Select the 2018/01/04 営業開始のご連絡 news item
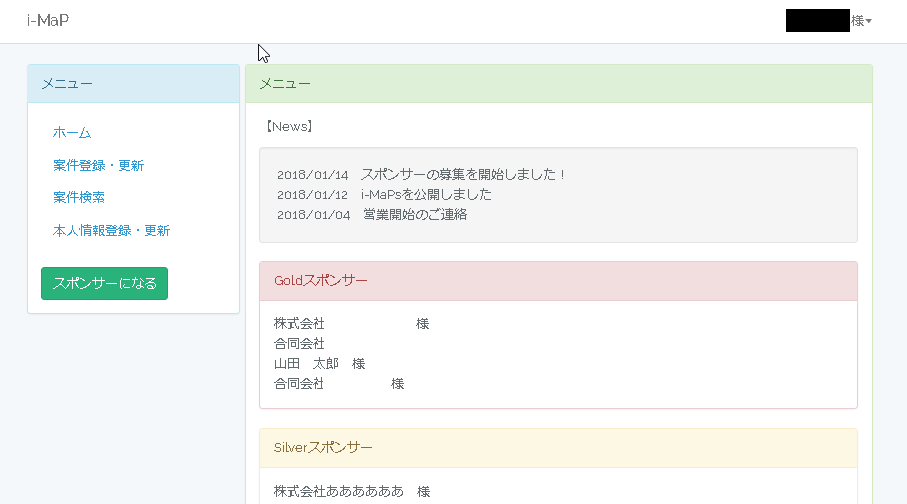Screen dimensions: 907x504 tap(372, 214)
